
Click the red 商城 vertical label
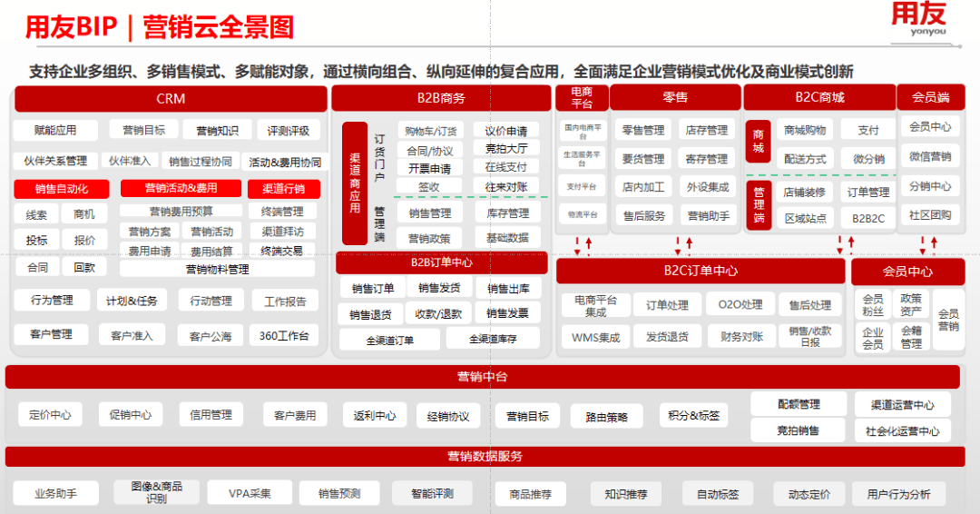tap(758, 142)
